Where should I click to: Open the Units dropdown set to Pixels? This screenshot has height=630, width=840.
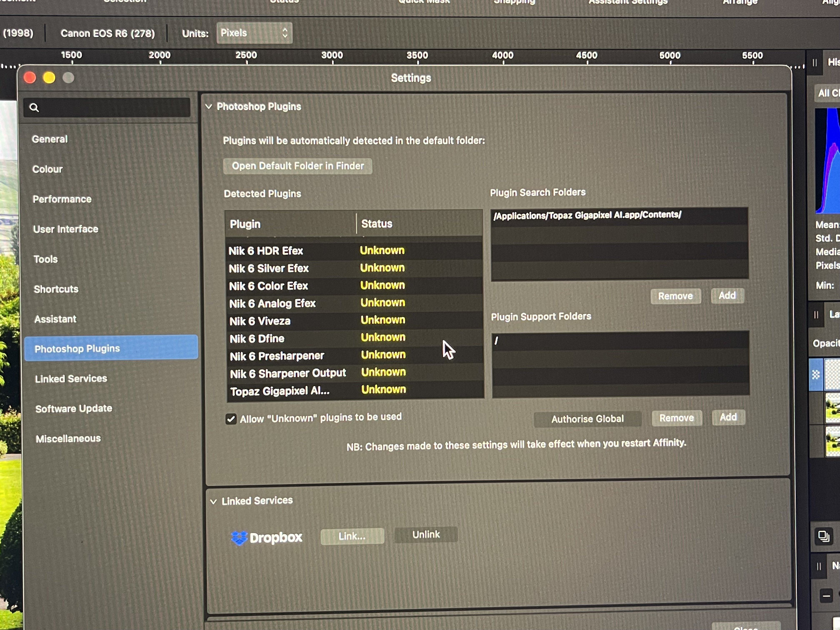(254, 33)
